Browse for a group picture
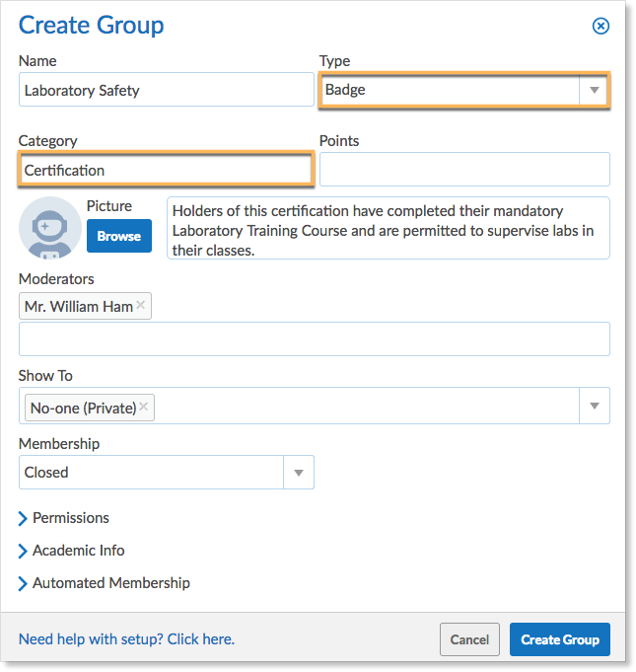This screenshot has width=636, height=672. tap(119, 236)
